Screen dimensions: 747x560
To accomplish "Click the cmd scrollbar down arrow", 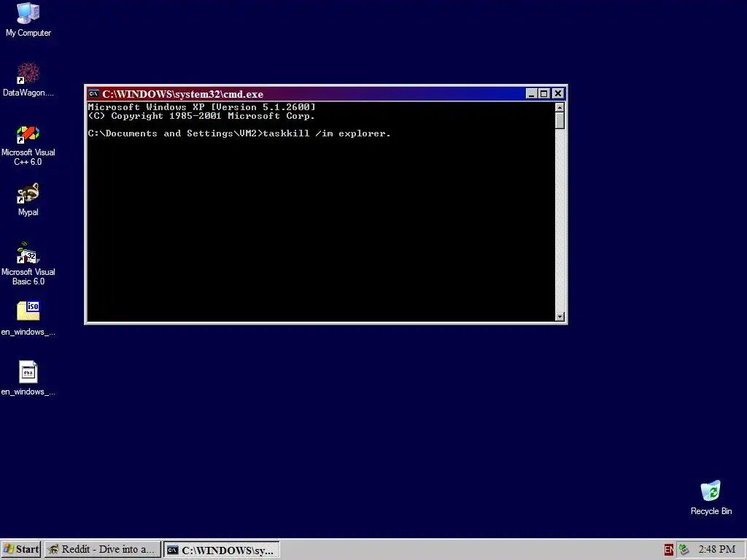I will point(560,316).
